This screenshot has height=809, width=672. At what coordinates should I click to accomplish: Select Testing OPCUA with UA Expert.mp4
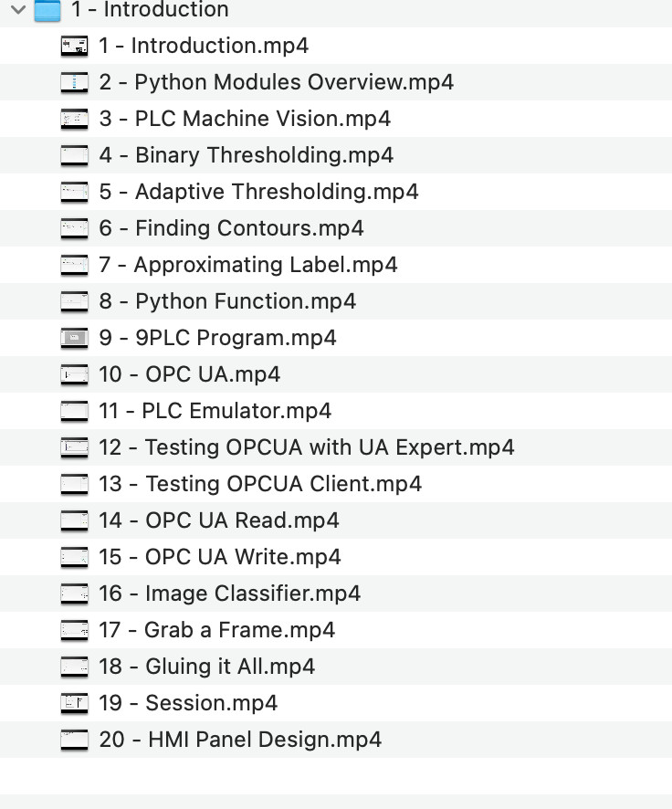306,447
